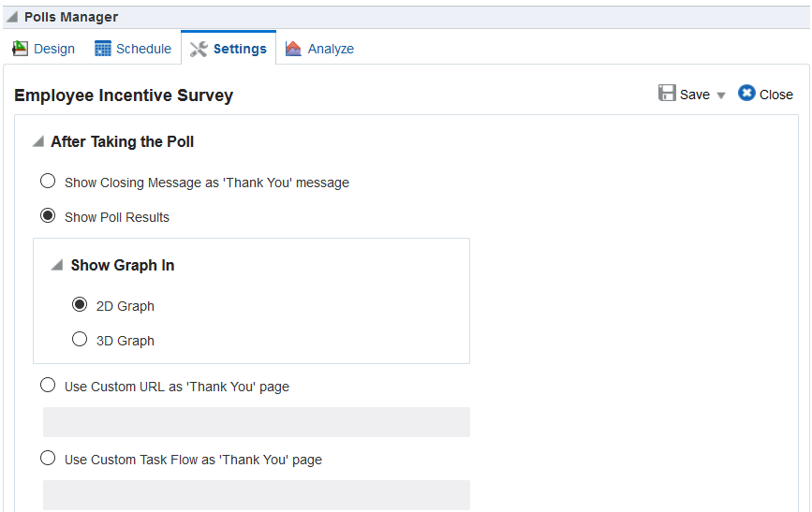Click the Custom URL text field
812x512 pixels.
click(x=256, y=422)
